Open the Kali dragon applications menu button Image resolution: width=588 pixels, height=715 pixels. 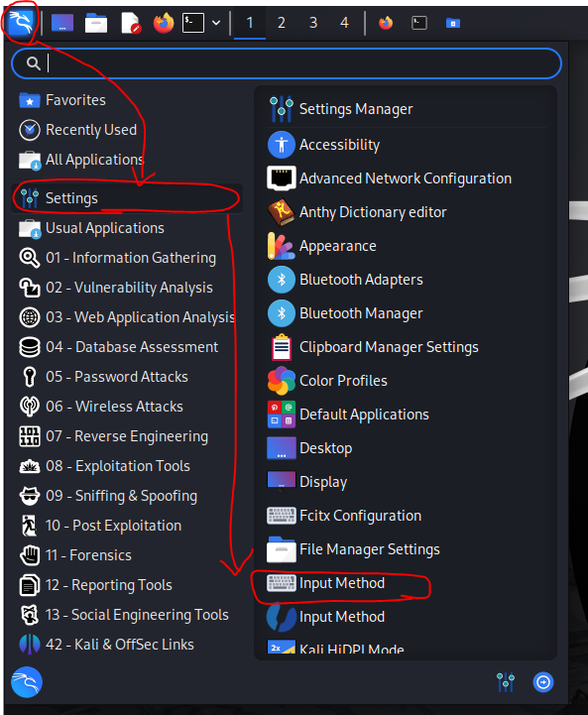(x=21, y=23)
